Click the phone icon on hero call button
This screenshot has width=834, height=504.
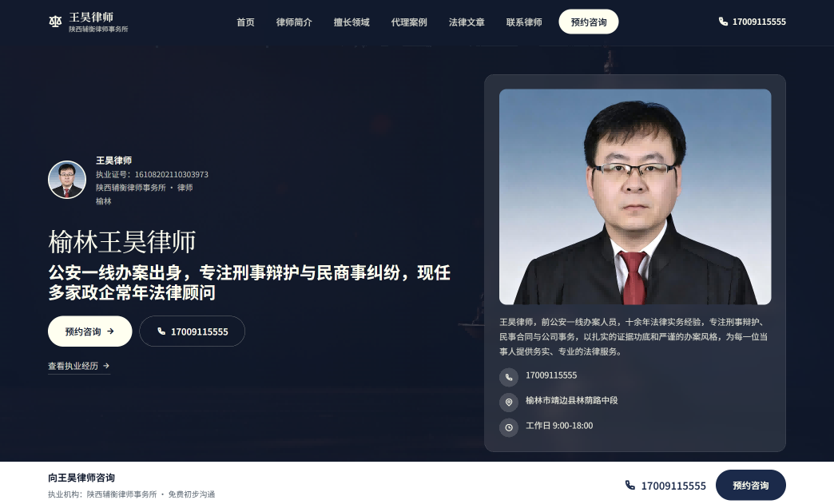[x=161, y=331]
